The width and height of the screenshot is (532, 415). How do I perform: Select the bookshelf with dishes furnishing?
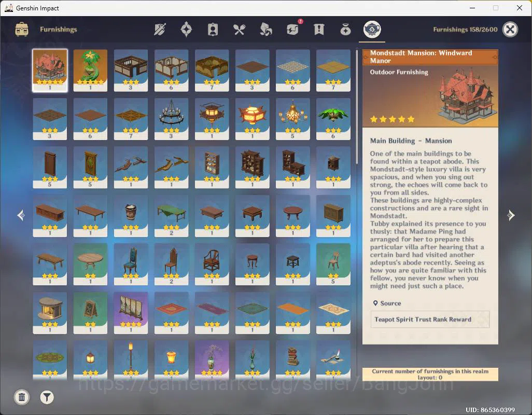coord(212,167)
